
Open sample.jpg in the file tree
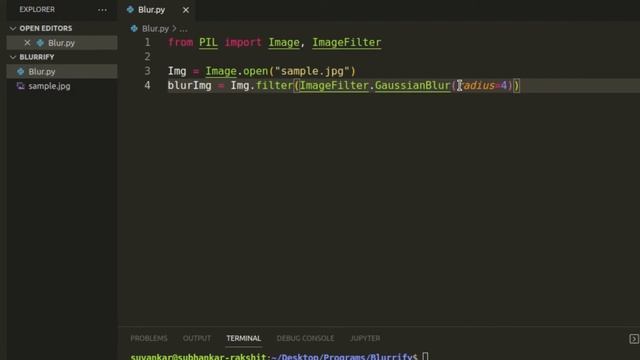pos(62,86)
